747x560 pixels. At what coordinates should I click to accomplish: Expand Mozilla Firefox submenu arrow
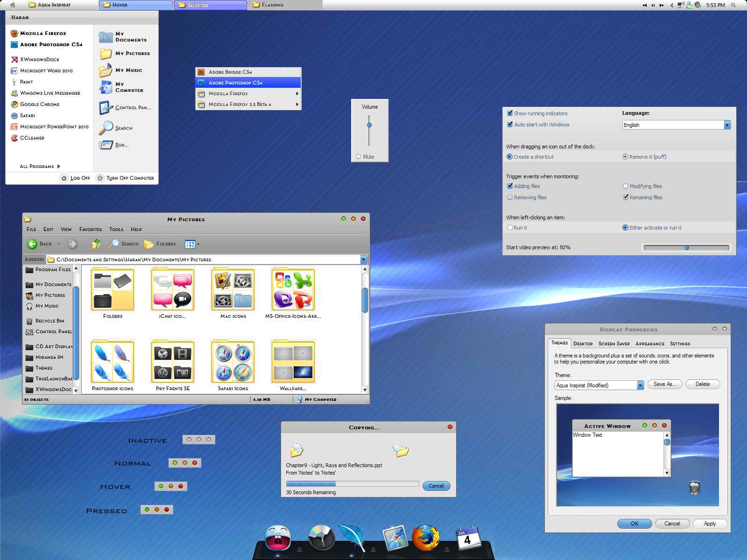tap(297, 93)
